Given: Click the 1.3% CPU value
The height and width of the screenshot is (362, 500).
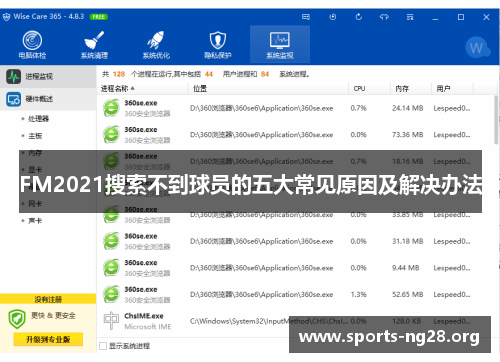Looking at the screenshot, I should 358,295.
